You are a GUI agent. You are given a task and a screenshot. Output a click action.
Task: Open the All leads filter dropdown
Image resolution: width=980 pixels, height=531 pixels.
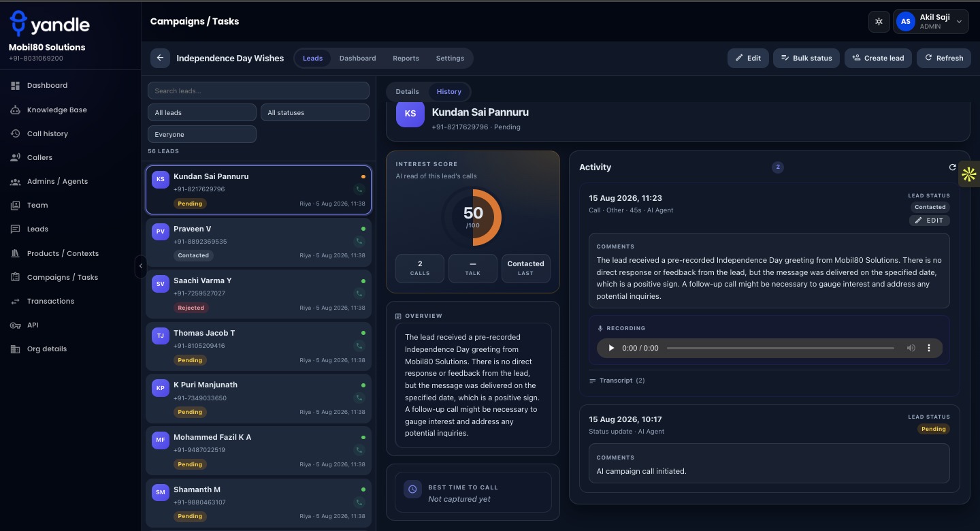tap(202, 112)
